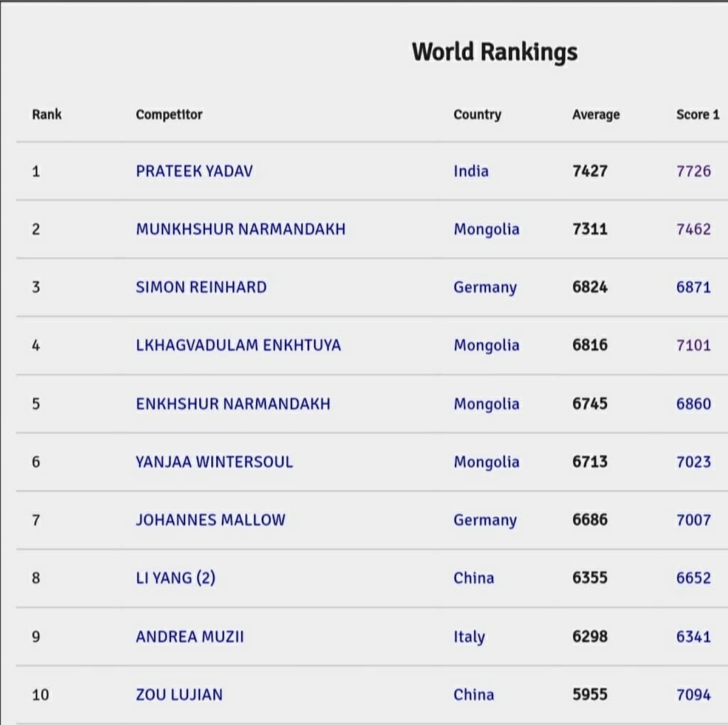Sort by the Rank column header
This screenshot has height=725, width=728.
pyautogui.click(x=47, y=114)
